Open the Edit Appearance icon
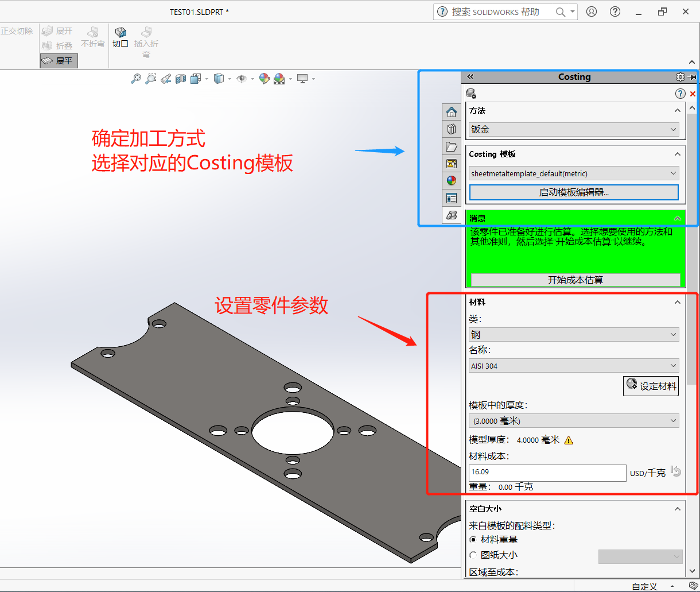700x592 pixels. point(264,79)
